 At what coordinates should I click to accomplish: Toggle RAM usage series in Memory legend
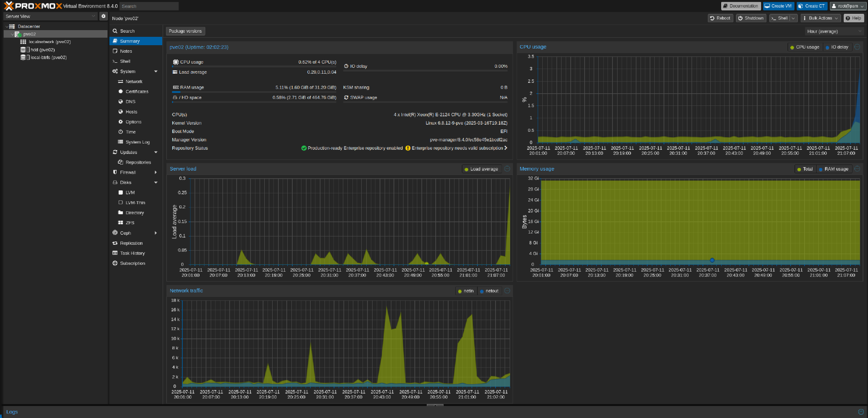pos(833,169)
